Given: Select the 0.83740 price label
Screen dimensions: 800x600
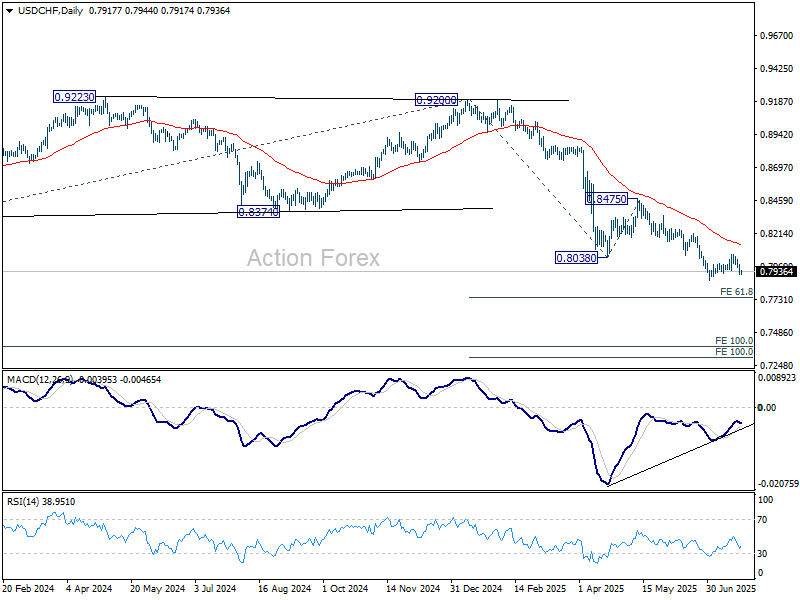Looking at the screenshot, I should (x=259, y=212).
